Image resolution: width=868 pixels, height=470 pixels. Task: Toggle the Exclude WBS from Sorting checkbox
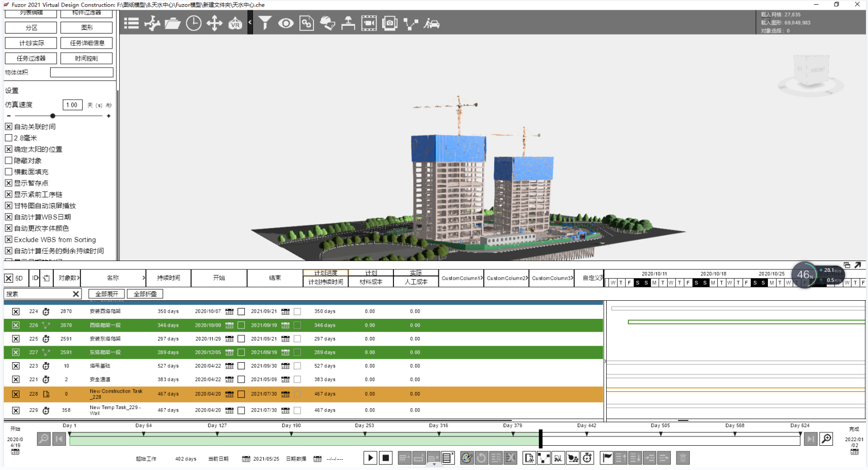(x=9, y=239)
